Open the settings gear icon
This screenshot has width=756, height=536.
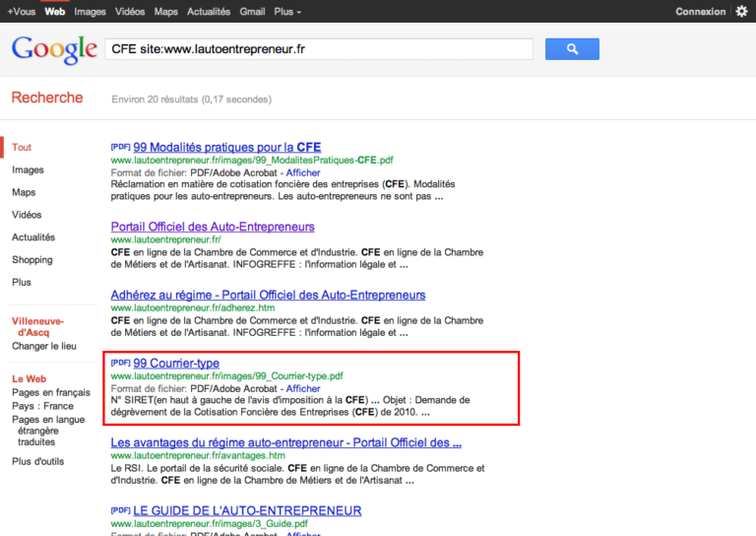tap(741, 11)
